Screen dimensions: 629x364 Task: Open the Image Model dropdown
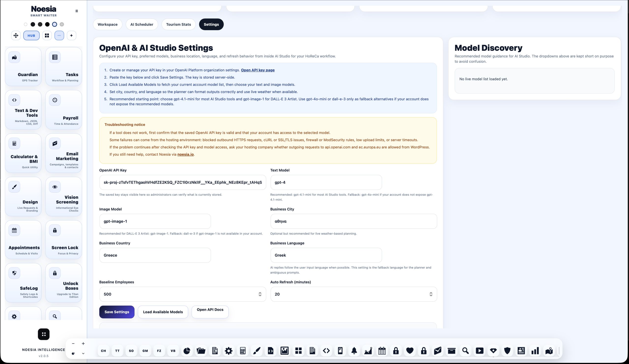click(x=155, y=221)
